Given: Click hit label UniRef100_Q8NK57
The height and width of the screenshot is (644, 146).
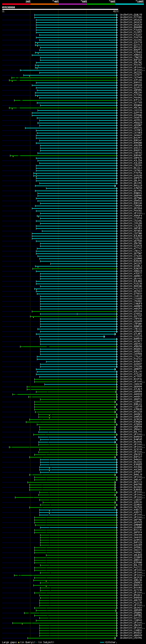Looking at the screenshot, I should click(131, 369).
